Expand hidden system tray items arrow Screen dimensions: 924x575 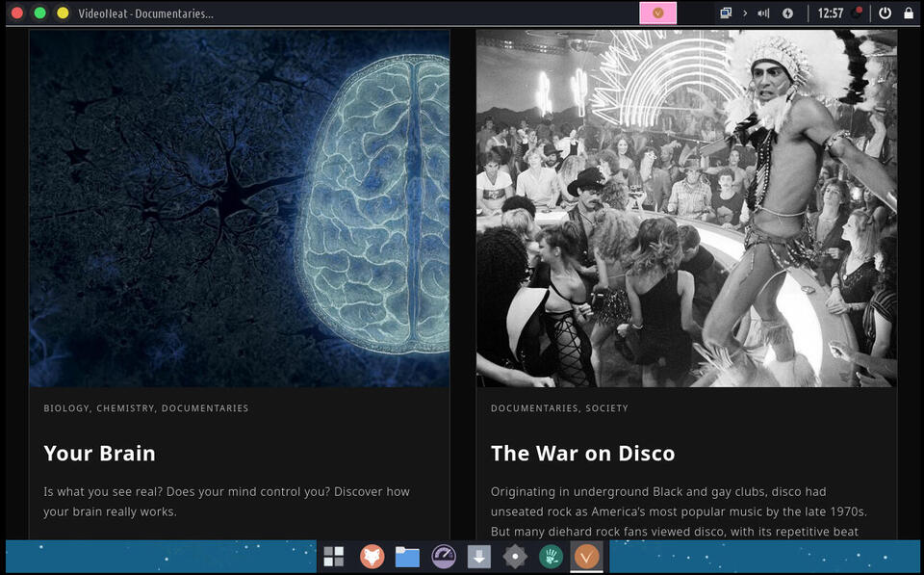[x=745, y=13]
